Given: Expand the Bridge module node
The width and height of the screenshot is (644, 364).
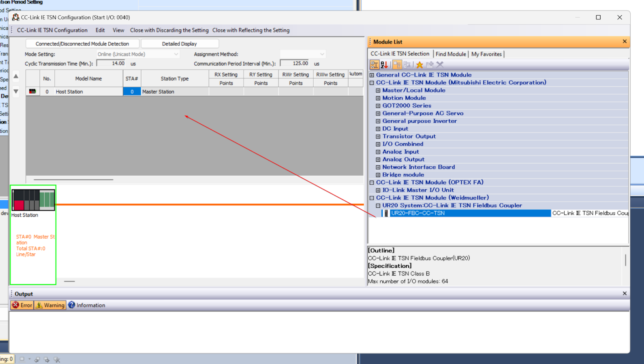Looking at the screenshot, I should pos(378,175).
